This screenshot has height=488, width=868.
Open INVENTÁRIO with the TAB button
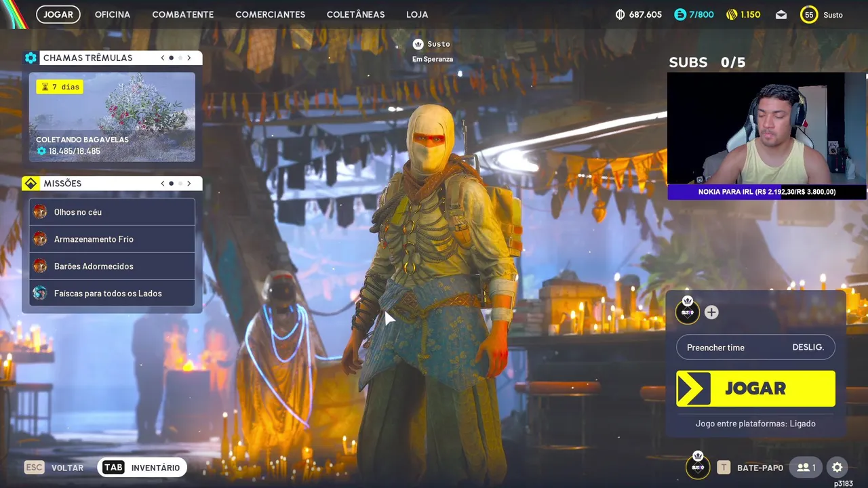142,468
